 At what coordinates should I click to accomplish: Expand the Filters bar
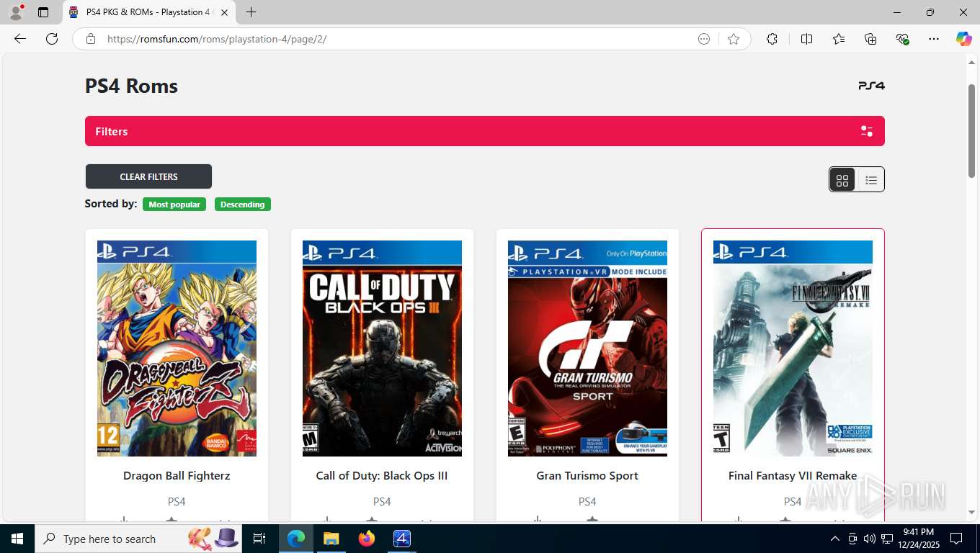point(485,131)
